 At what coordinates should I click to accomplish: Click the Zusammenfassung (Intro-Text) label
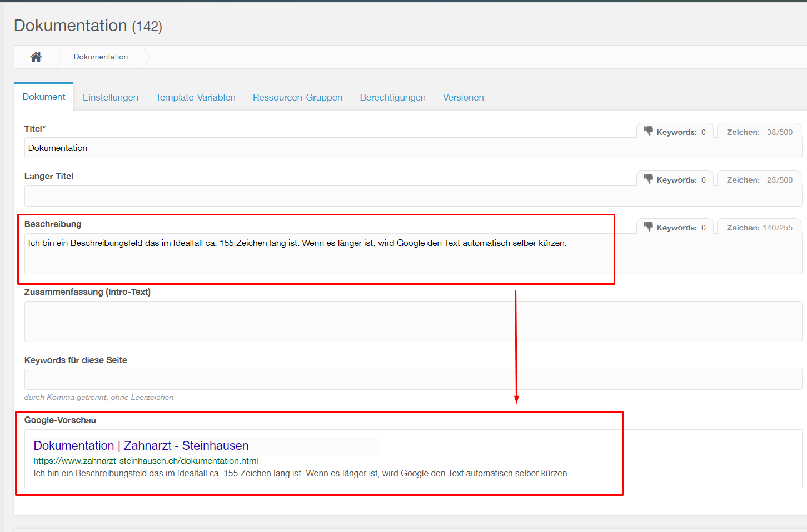tap(87, 292)
